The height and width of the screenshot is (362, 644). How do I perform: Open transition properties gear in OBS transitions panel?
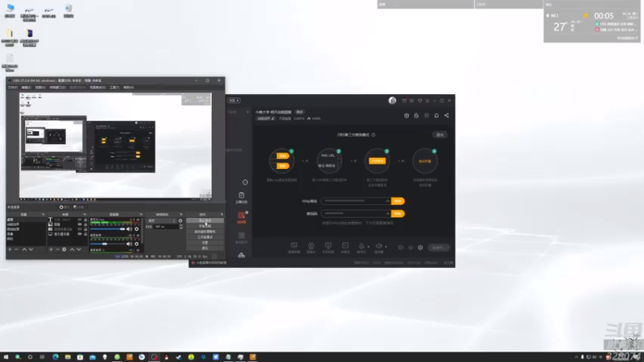click(180, 220)
